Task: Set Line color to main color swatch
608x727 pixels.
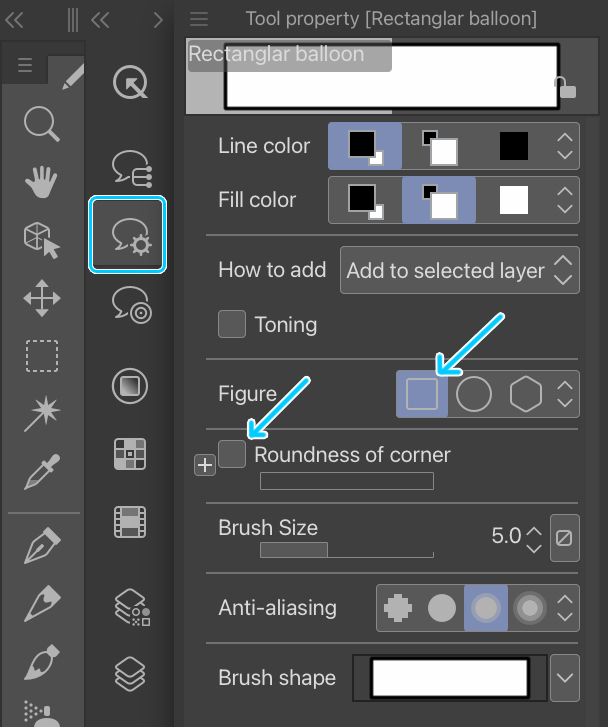Action: 364,147
